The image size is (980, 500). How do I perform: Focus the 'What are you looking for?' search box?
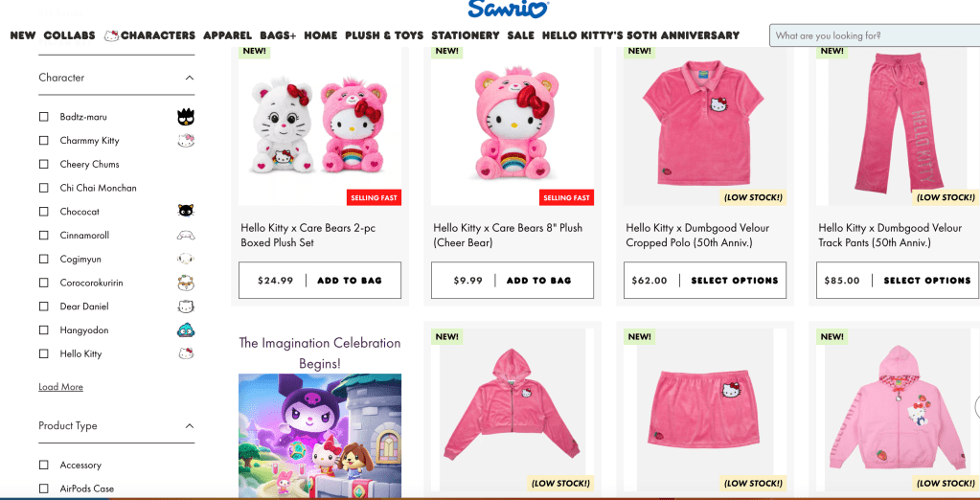875,35
